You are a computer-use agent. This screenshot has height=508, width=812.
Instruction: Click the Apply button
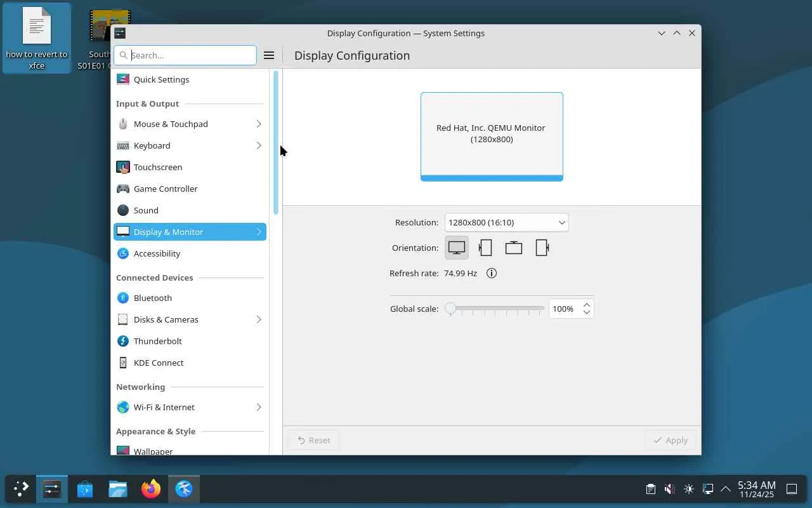671,440
